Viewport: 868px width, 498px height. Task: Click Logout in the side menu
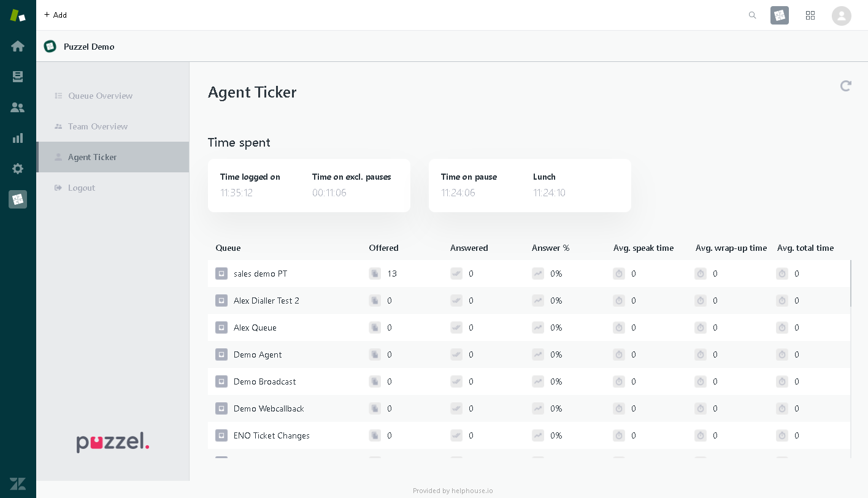[x=81, y=188]
